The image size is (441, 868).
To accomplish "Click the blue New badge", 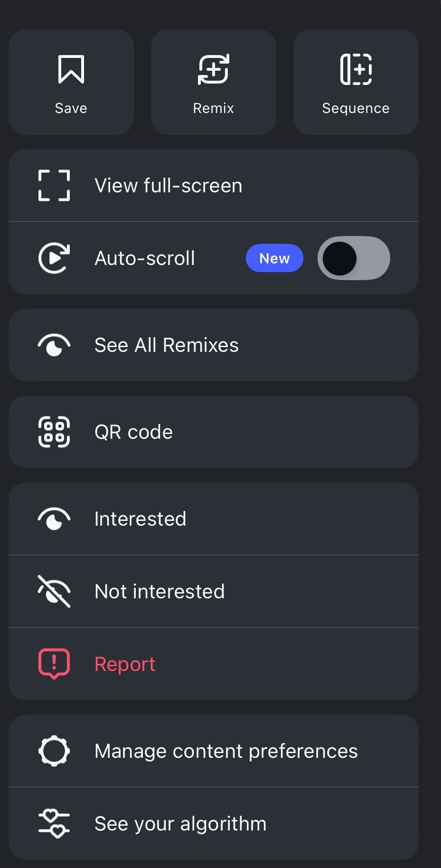I will pyautogui.click(x=274, y=258).
